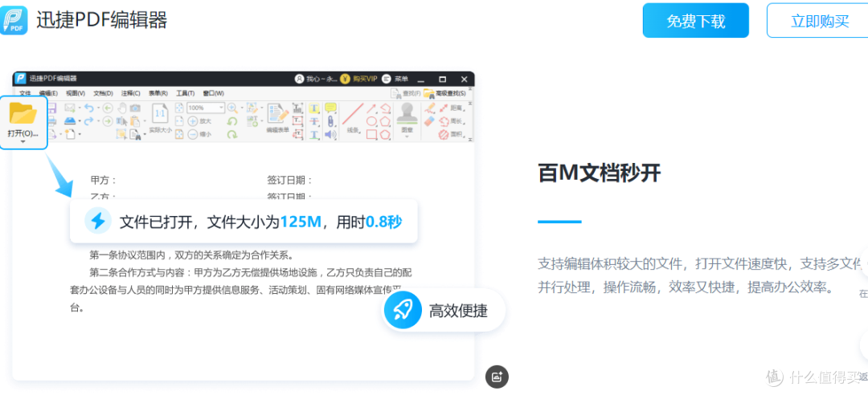Click the 放大 zoom in button
Image resolution: width=868 pixels, height=395 pixels.
199,120
